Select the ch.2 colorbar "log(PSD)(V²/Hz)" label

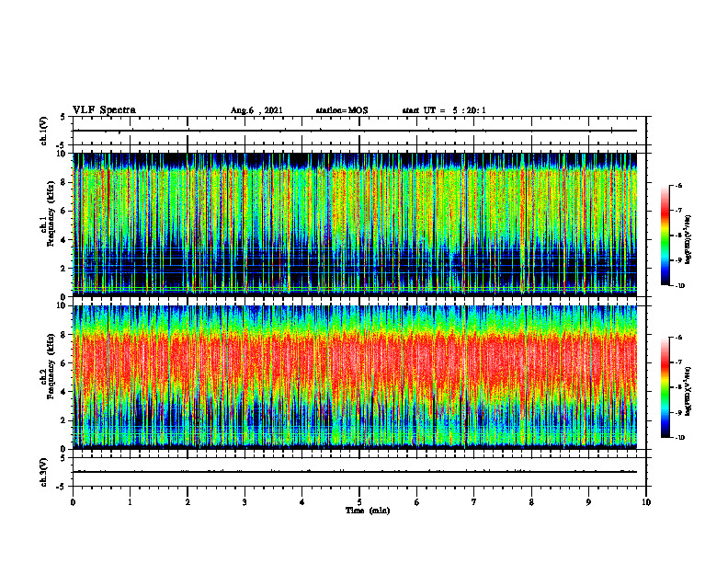click(688, 392)
